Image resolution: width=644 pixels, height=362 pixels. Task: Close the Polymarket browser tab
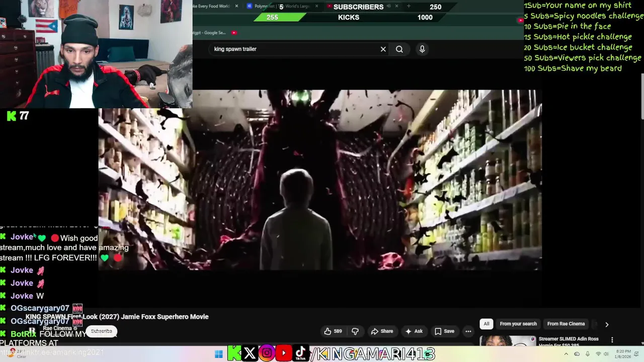316,7
